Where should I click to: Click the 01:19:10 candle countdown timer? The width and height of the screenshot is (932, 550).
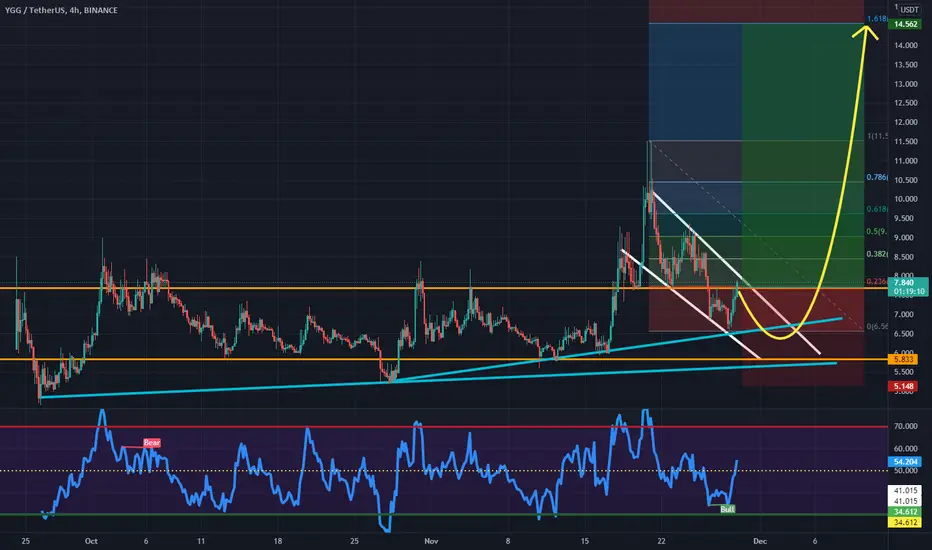coord(909,291)
